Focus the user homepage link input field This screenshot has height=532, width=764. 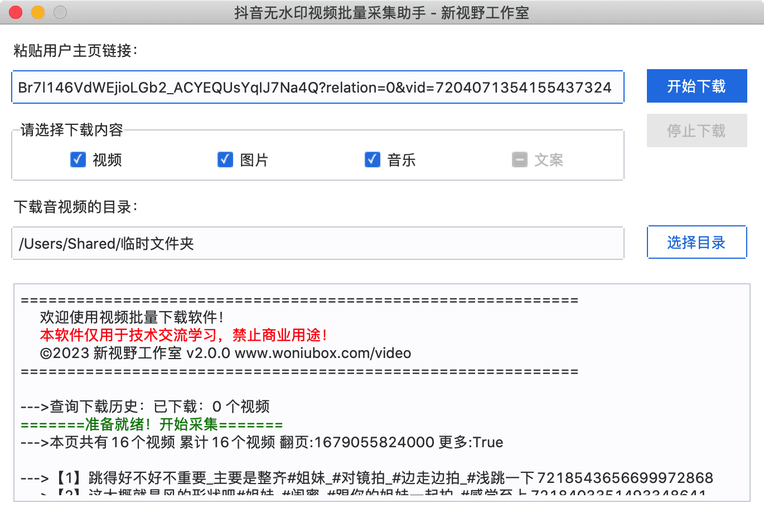click(317, 87)
